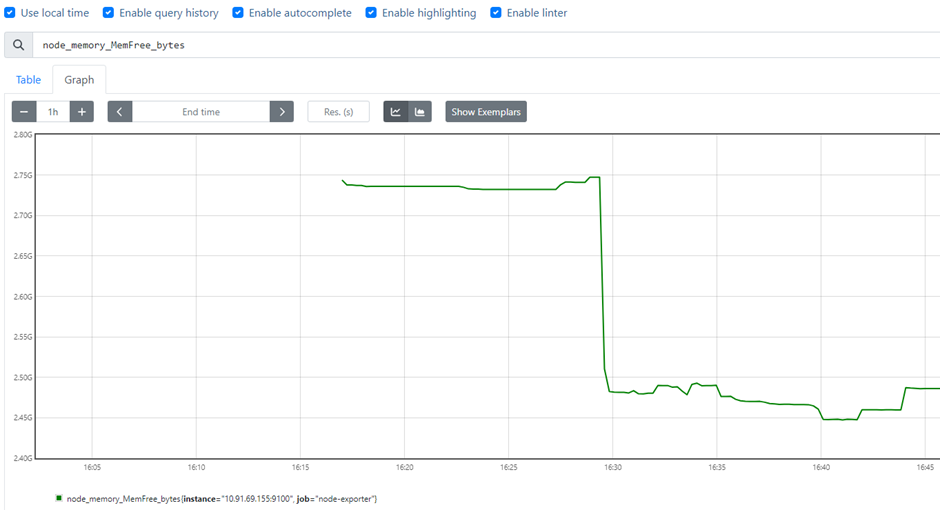Click the node_memory_MemFree_bytes legend series label
This screenshot has width=940, height=510.
[221, 498]
